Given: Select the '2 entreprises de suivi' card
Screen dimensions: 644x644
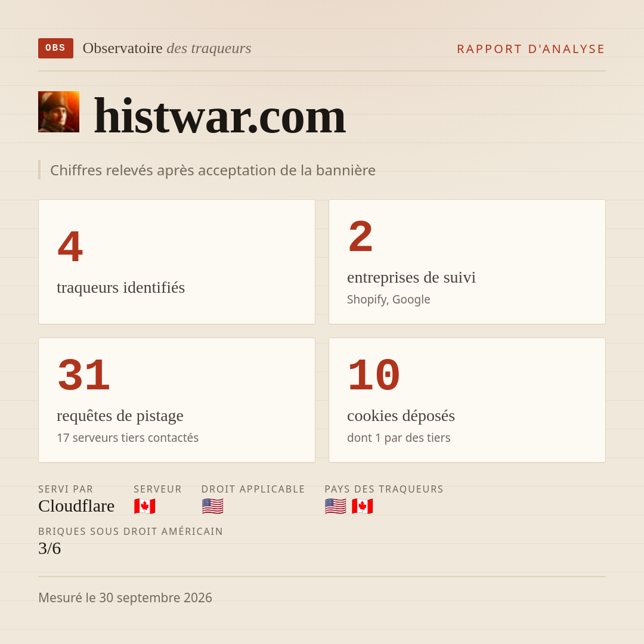Looking at the screenshot, I should (x=467, y=262).
